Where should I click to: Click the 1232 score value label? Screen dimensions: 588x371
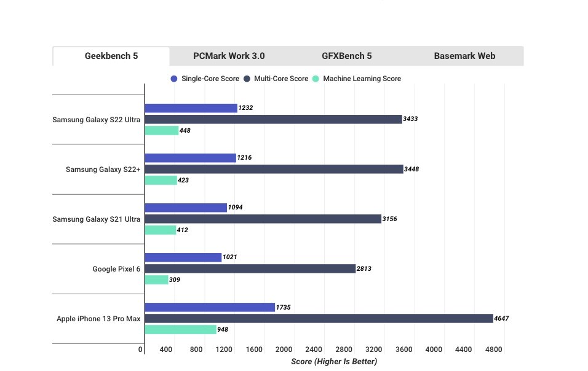pos(245,108)
